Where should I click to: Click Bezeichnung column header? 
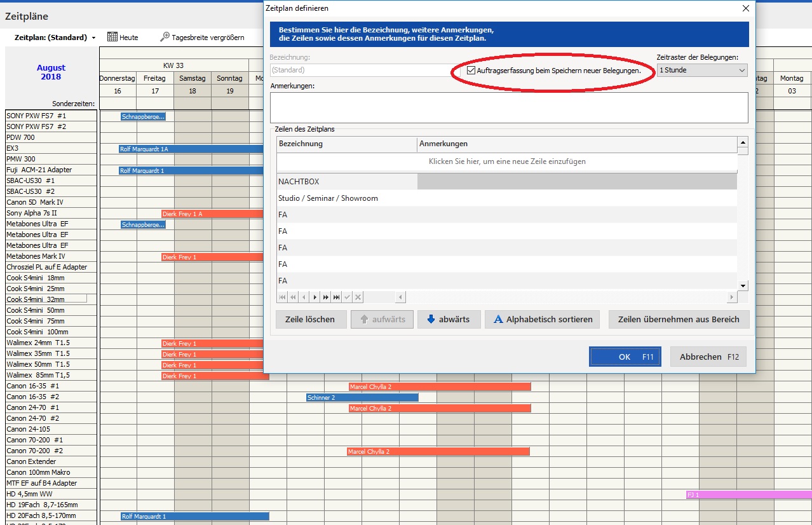[x=347, y=144]
